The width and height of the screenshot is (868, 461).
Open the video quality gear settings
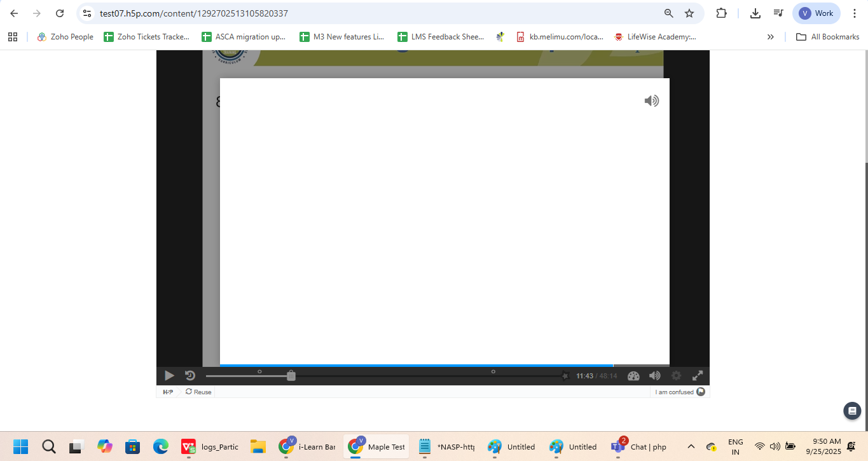[676, 376]
